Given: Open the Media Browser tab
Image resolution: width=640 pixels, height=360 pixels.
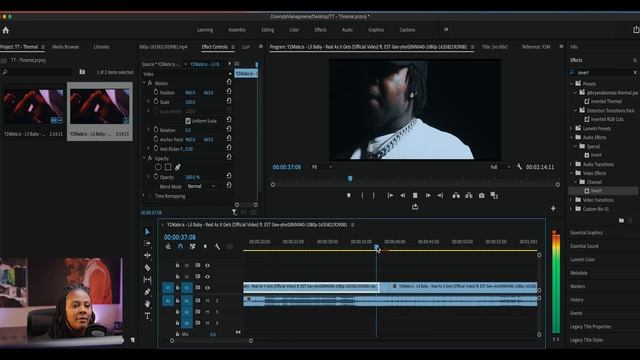Looking at the screenshot, I should pyautogui.click(x=66, y=47).
